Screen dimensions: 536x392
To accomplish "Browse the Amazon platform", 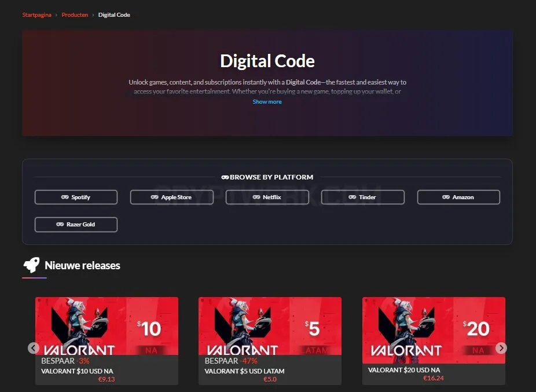I will tap(458, 197).
